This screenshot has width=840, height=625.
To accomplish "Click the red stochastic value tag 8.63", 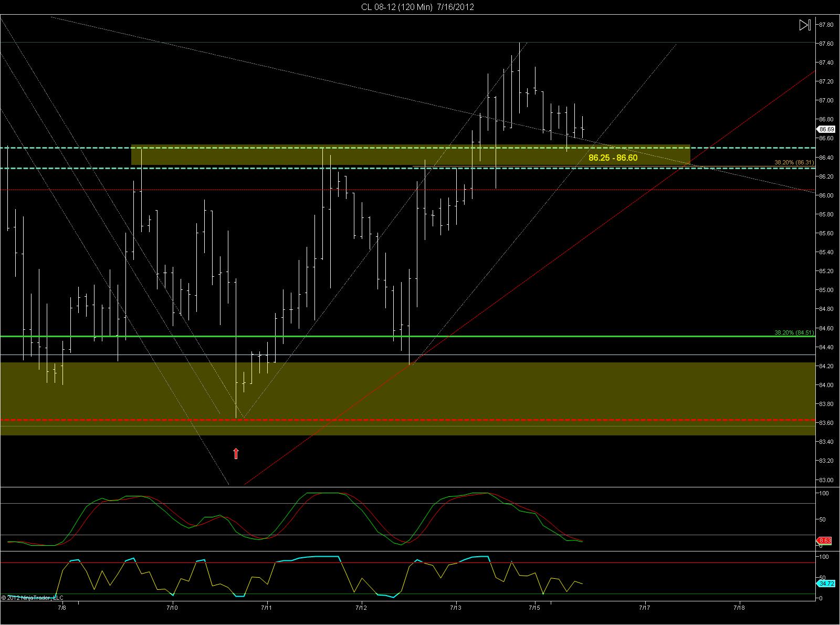I will tap(825, 540).
